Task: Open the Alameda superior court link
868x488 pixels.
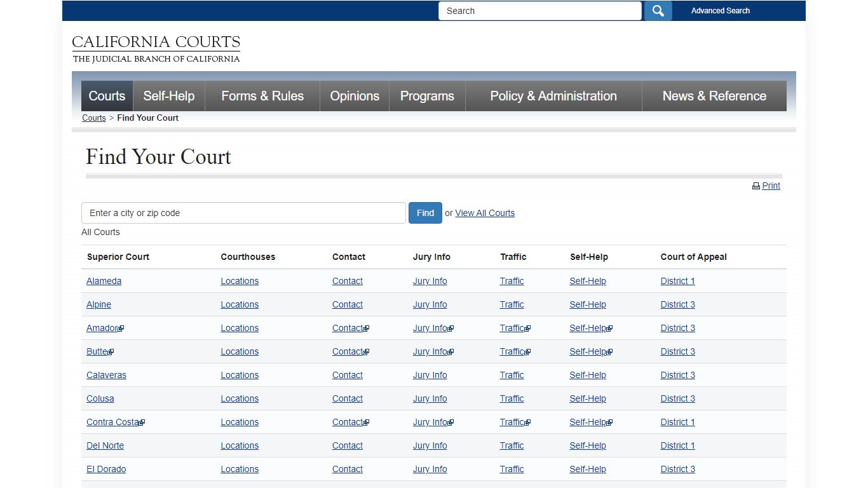Action: [x=104, y=281]
